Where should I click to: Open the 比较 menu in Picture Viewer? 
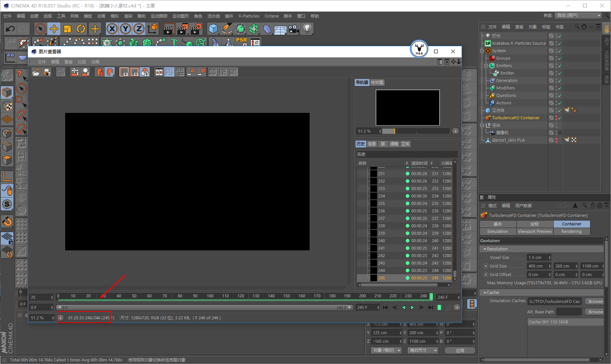point(82,62)
